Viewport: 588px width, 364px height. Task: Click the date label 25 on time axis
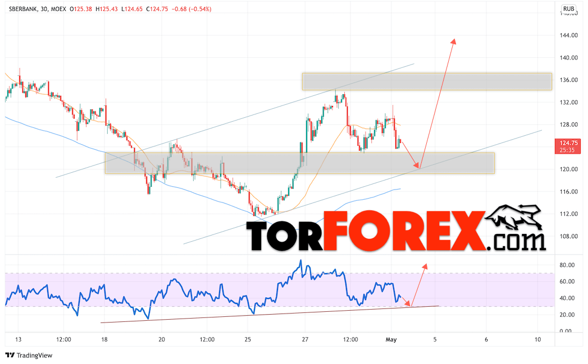248,340
